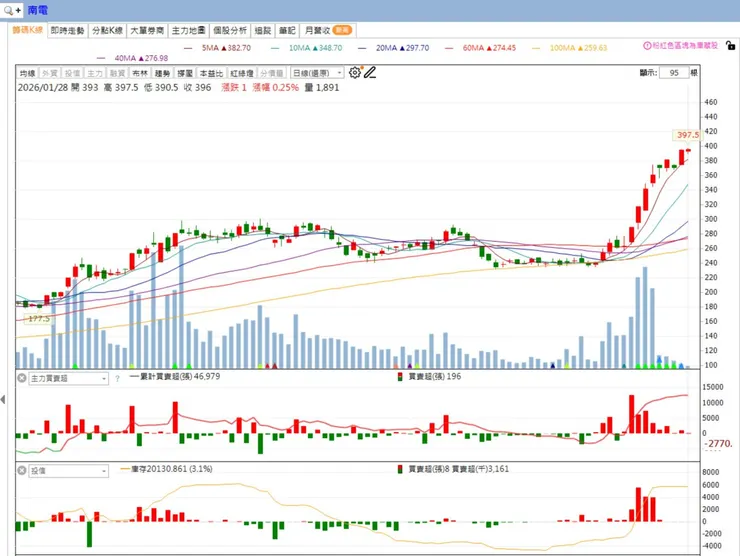Click the 397.5 high price label
This screenshot has width=740, height=556.
[688, 135]
